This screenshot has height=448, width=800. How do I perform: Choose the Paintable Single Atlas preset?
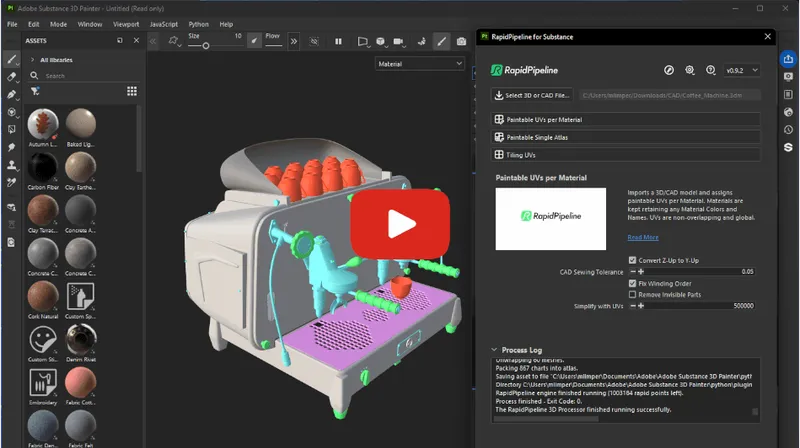click(x=626, y=137)
